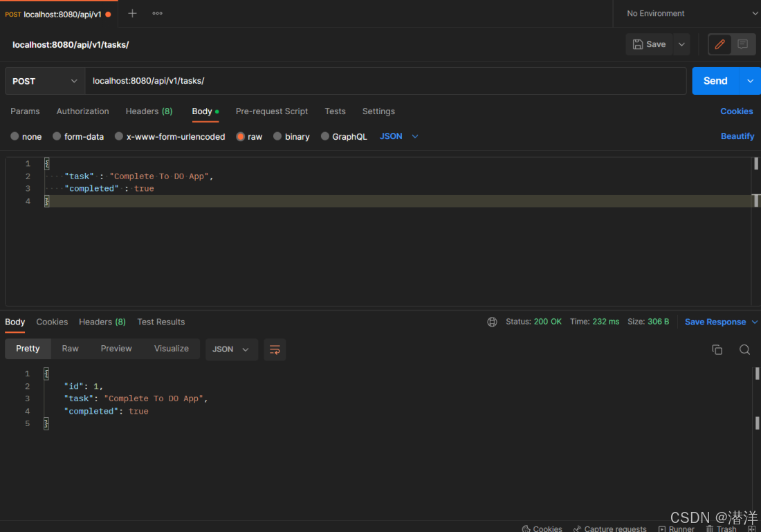Search the response with magnifier icon

point(744,349)
